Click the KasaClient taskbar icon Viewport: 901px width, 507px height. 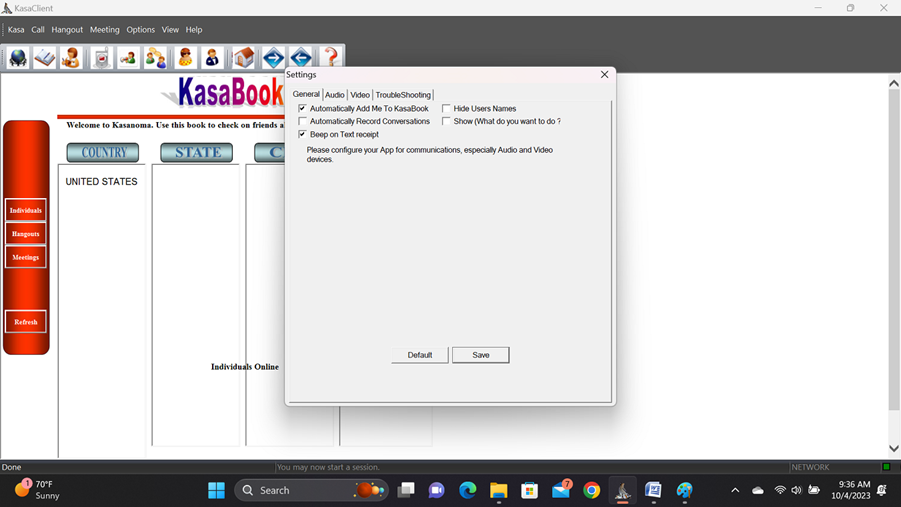pos(623,490)
